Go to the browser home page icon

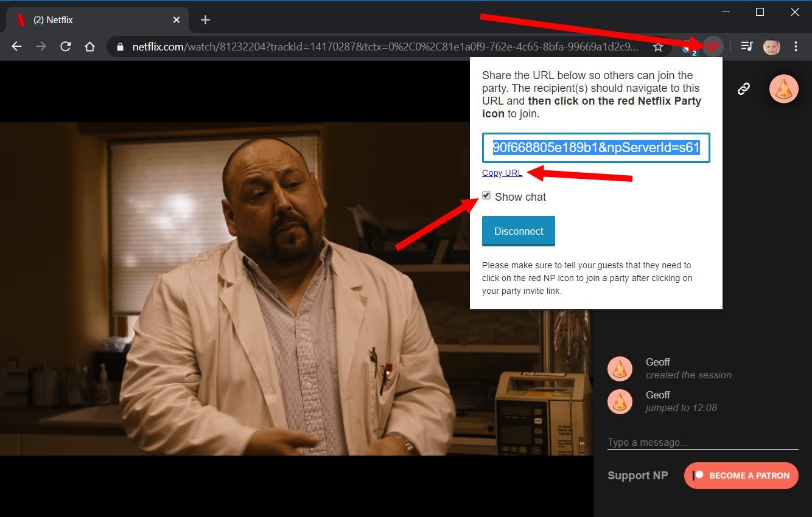(x=89, y=47)
